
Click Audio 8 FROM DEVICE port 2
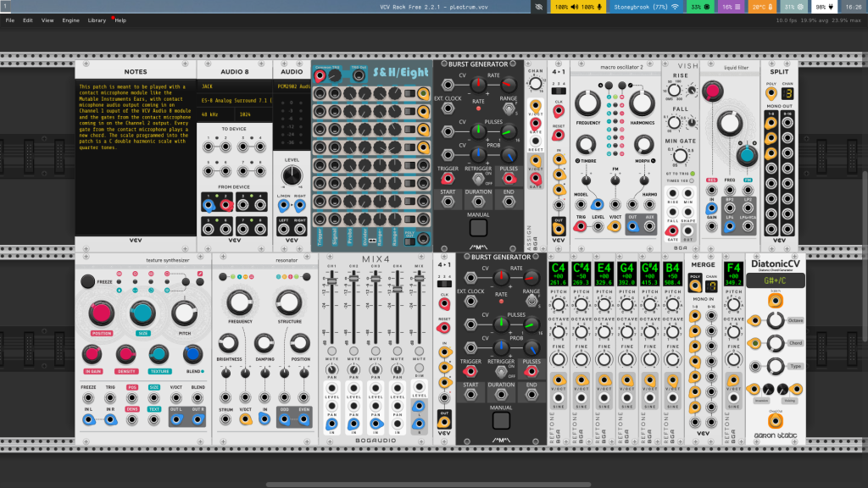click(225, 205)
